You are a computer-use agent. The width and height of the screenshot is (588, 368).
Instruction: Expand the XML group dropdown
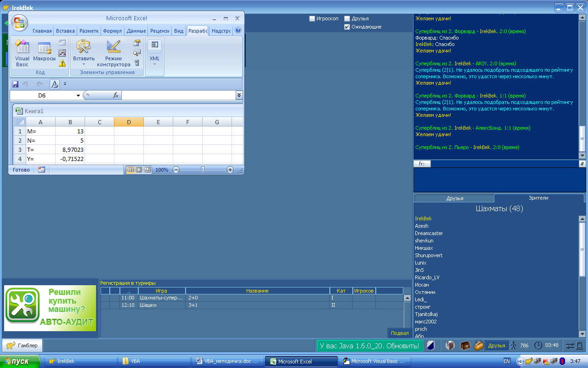click(155, 53)
